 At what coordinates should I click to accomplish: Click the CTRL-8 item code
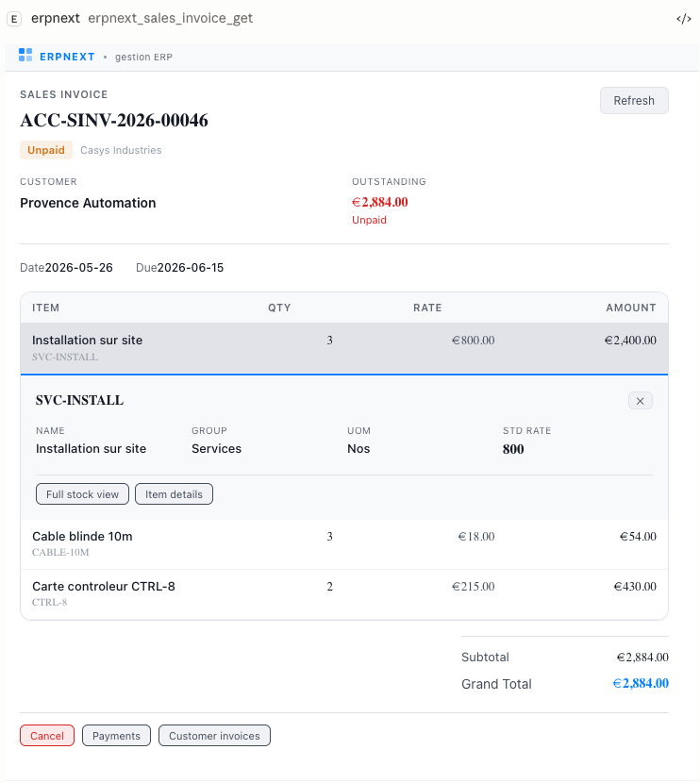pyautogui.click(x=49, y=602)
